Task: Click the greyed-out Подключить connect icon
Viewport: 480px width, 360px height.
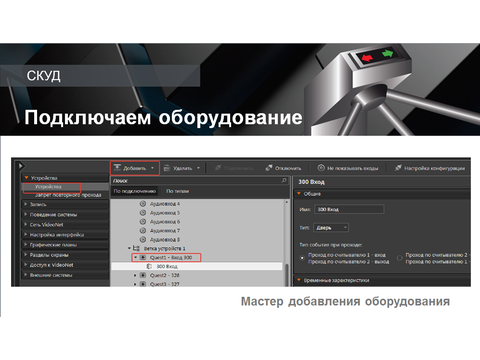Action: click(218, 168)
